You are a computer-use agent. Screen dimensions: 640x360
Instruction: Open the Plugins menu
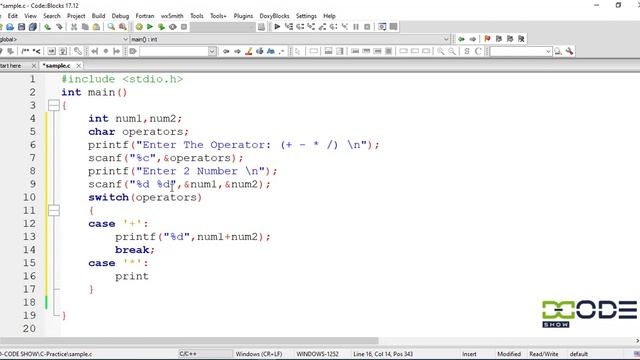tap(243, 16)
